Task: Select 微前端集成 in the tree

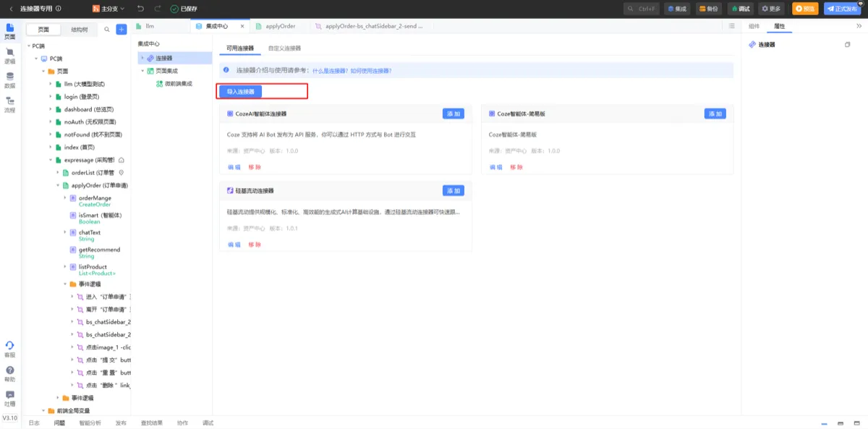Action: (x=178, y=84)
